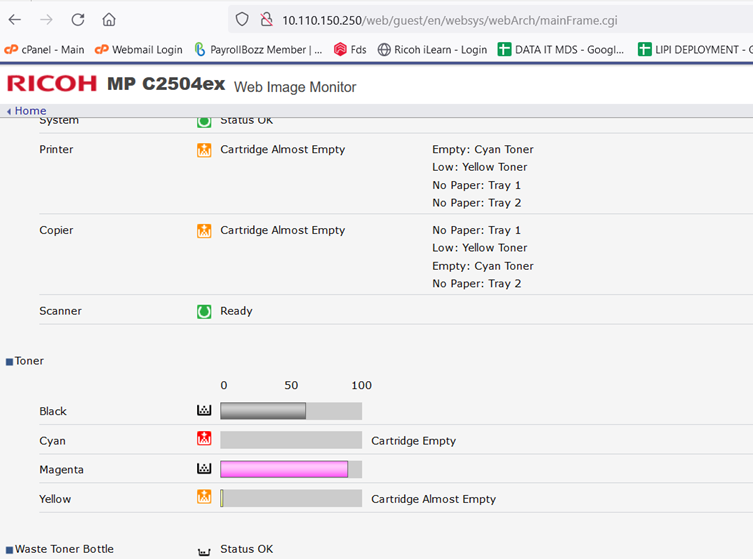This screenshot has width=753, height=559.
Task: Click the green Scanner Ready icon
Action: click(x=204, y=312)
